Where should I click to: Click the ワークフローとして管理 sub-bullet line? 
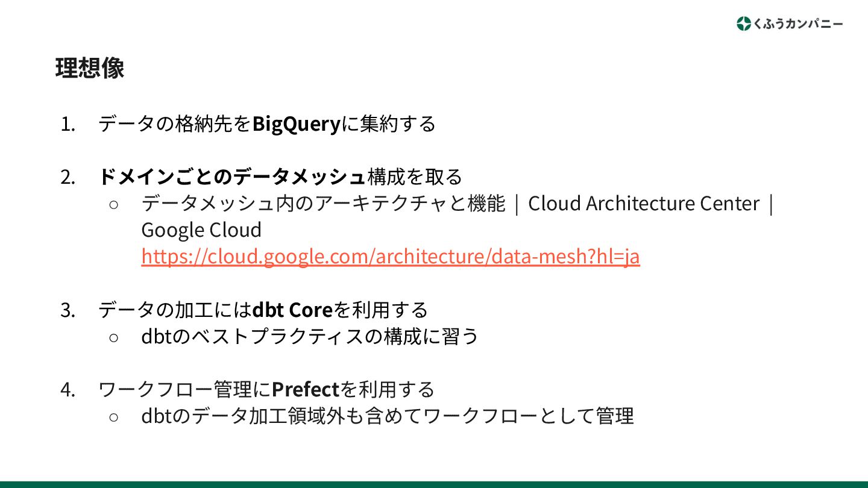pos(388,416)
